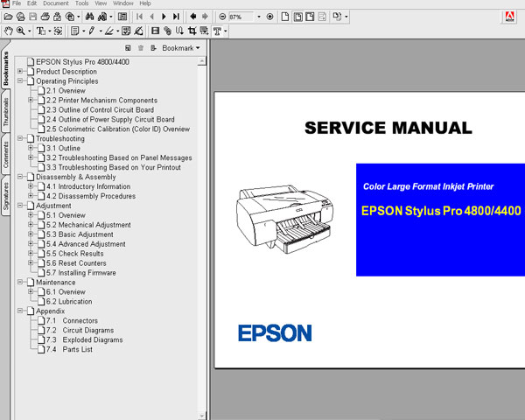
Task: Open the View menu
Action: 101,3
